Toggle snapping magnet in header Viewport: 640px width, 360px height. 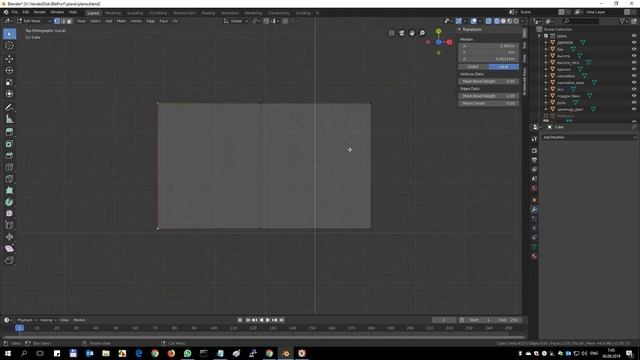coord(266,21)
